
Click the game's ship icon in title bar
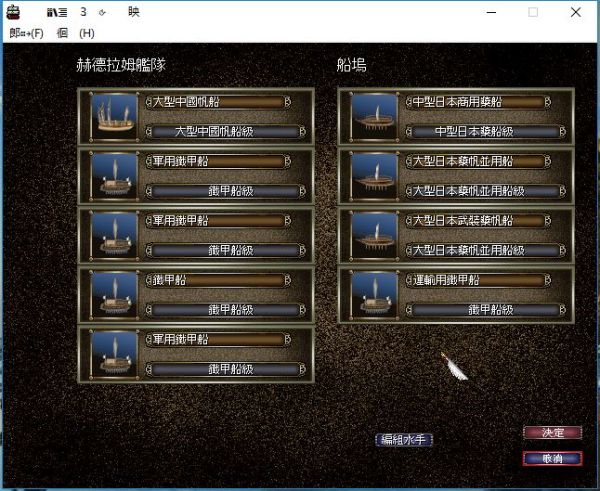click(14, 12)
